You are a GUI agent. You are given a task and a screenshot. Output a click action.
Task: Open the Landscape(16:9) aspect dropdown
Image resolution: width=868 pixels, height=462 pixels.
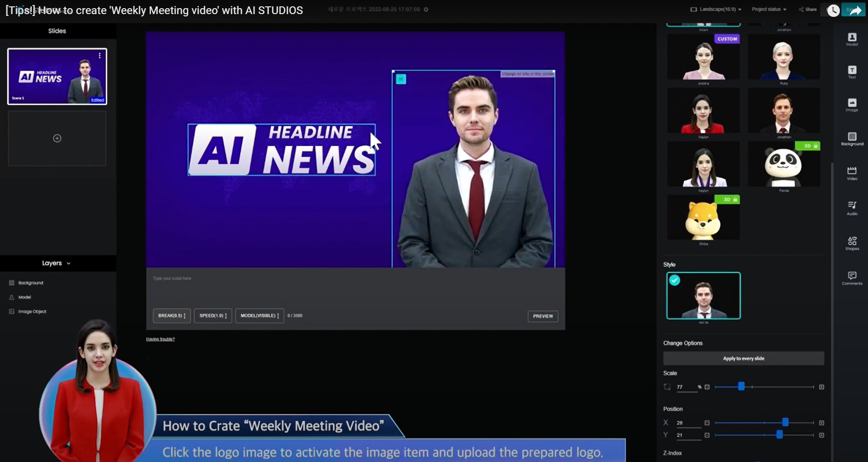click(716, 9)
